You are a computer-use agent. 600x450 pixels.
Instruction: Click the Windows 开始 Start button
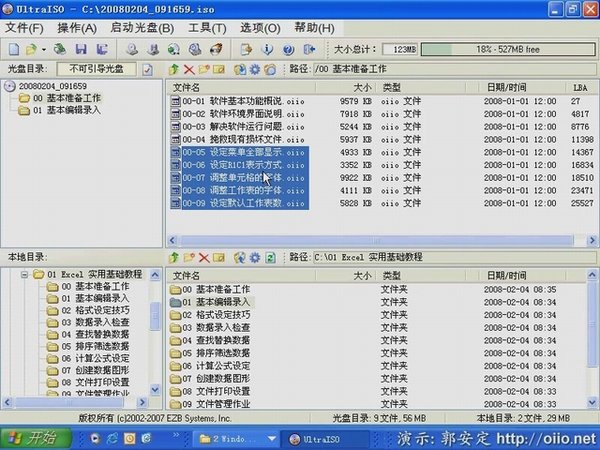tap(37, 439)
